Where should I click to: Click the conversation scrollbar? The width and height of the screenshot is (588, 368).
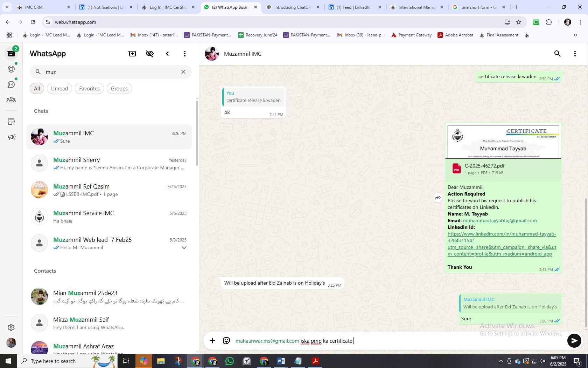pos(586,263)
